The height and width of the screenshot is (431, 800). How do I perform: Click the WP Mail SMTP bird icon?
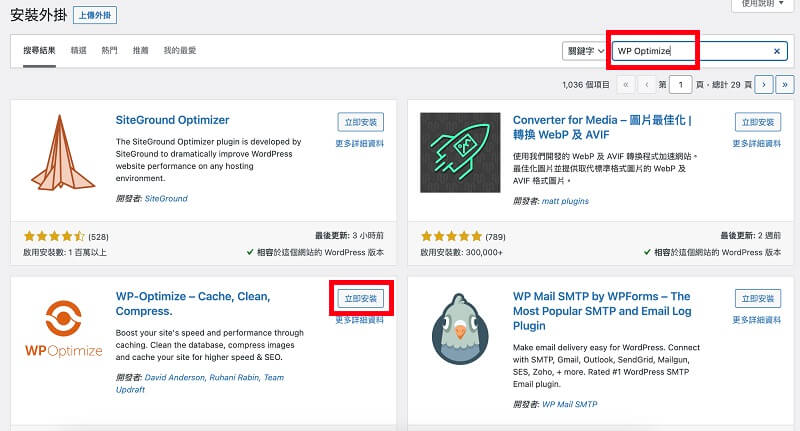tap(460, 329)
